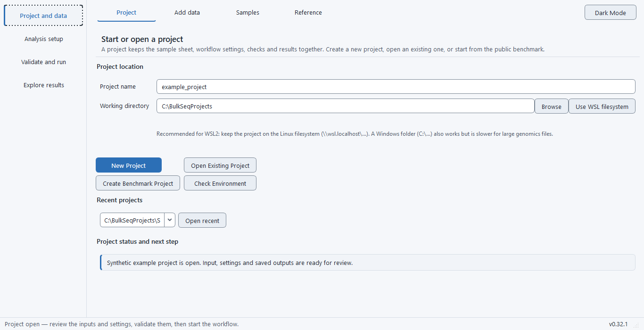Go to Analysis setup section

(43, 39)
